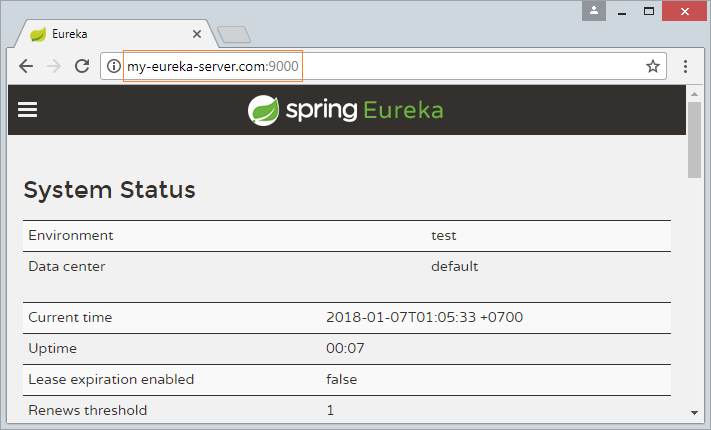Click the address bar showing my-eureka-server.com:9000
The image size is (711, 430).
coord(383,66)
